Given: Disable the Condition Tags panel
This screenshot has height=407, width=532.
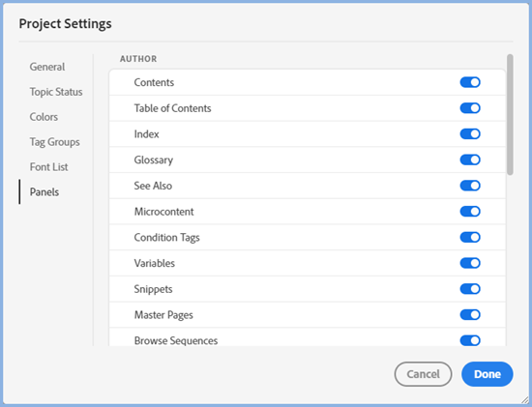Looking at the screenshot, I should point(470,237).
